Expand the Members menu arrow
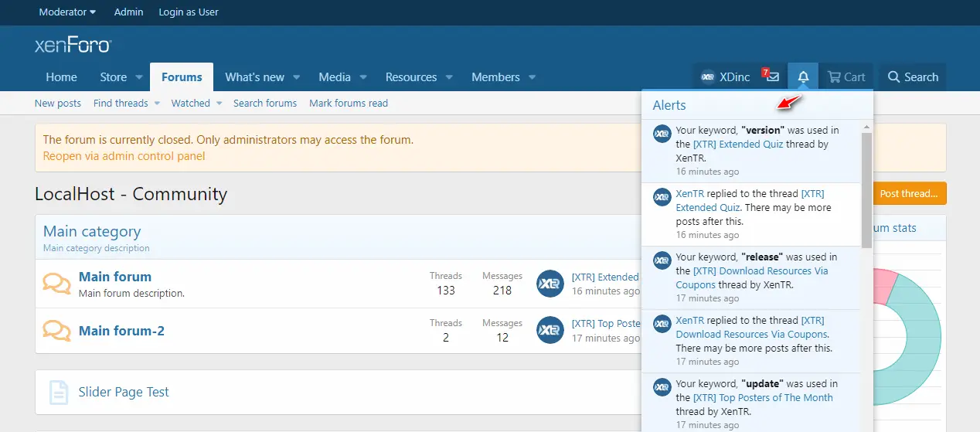Viewport: 980px width, 432px height. 532,77
